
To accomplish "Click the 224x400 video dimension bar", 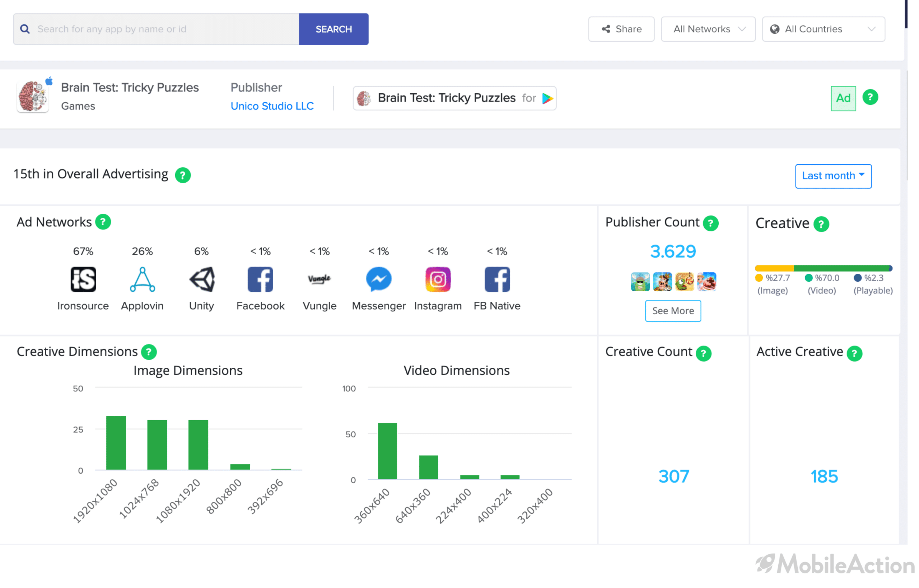I will point(470,477).
